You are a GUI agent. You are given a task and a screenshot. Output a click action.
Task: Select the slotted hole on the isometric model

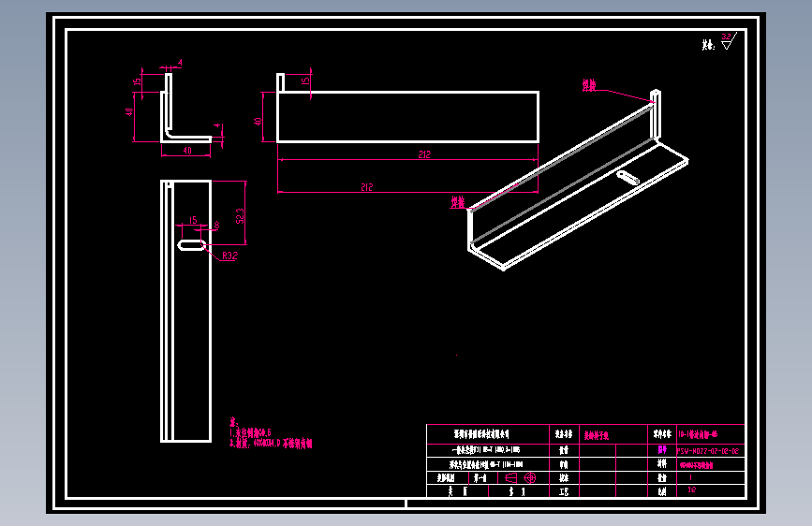tap(628, 178)
